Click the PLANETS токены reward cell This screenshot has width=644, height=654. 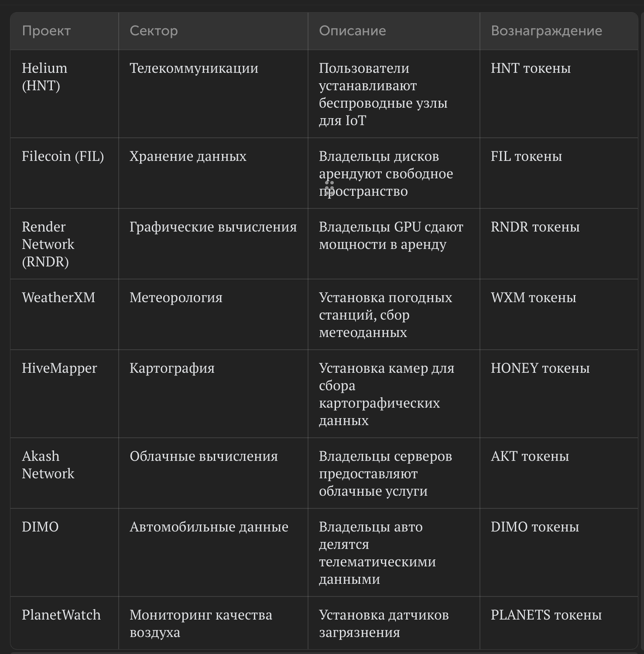[546, 615]
